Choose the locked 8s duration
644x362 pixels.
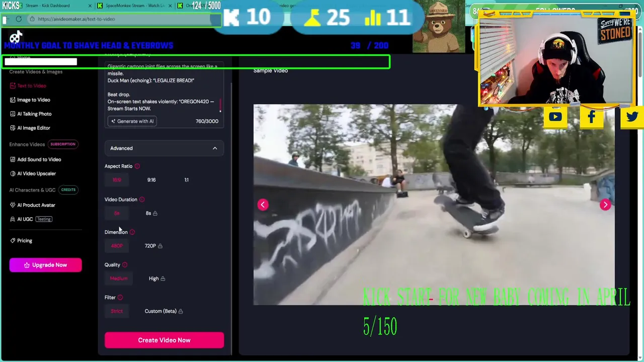click(151, 213)
